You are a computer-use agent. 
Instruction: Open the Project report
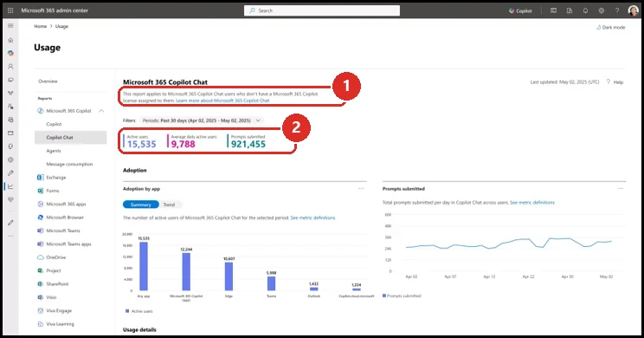49,270
